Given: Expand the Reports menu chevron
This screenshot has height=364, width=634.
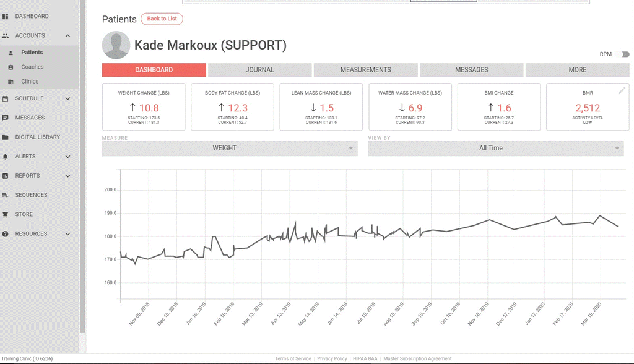Looking at the screenshot, I should click(67, 176).
